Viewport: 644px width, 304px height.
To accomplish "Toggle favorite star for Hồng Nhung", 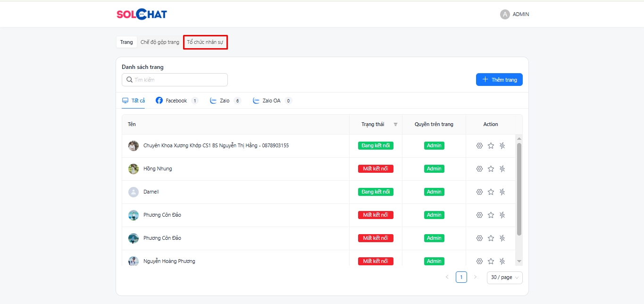I will pos(491,169).
